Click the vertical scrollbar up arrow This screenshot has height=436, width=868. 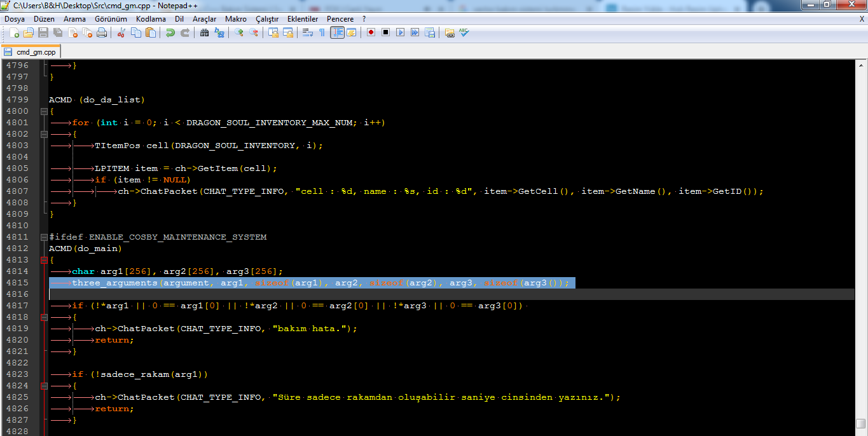coord(861,65)
